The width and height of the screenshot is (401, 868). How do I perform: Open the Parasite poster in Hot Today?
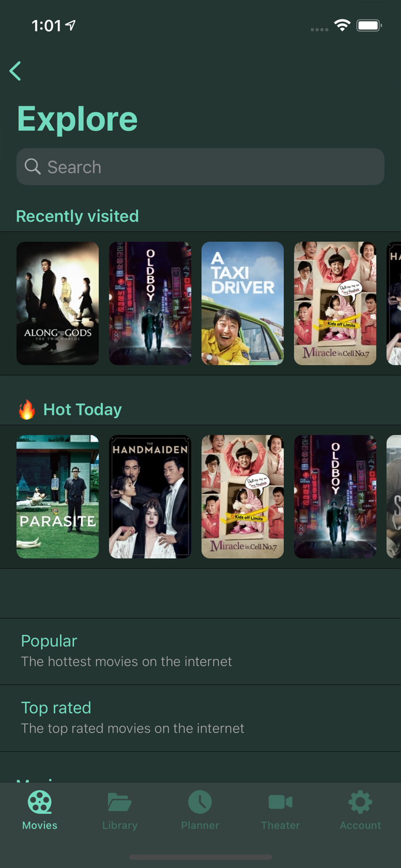coord(58,496)
